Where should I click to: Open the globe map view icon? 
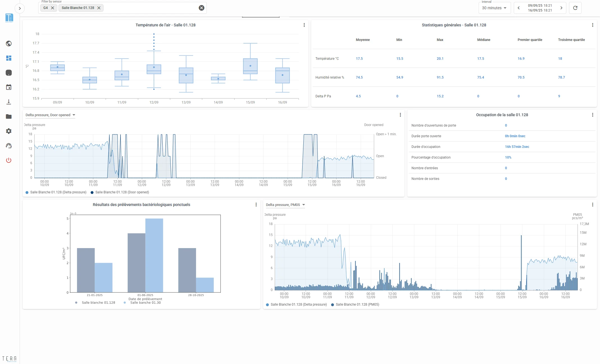(x=9, y=44)
